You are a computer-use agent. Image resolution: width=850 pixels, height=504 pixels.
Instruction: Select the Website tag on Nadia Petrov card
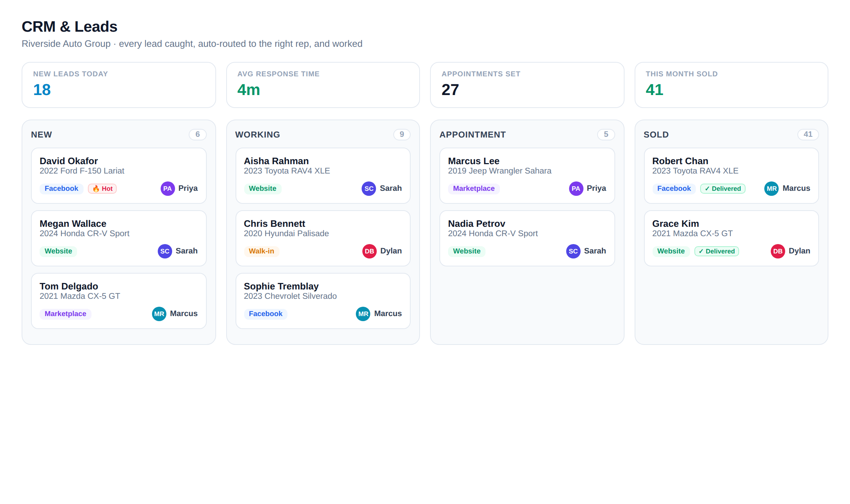[467, 251]
